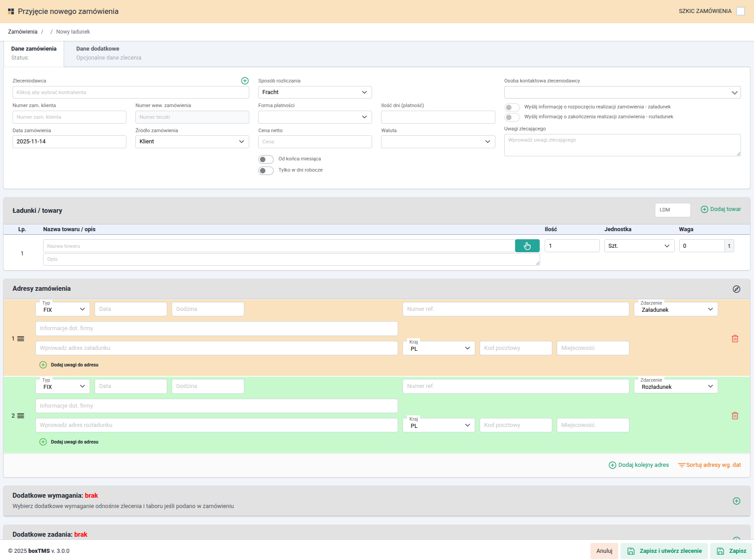Viewport: 754px width, 560px height.
Task: Open the Sposób rozliczania dropdown
Action: (x=315, y=92)
